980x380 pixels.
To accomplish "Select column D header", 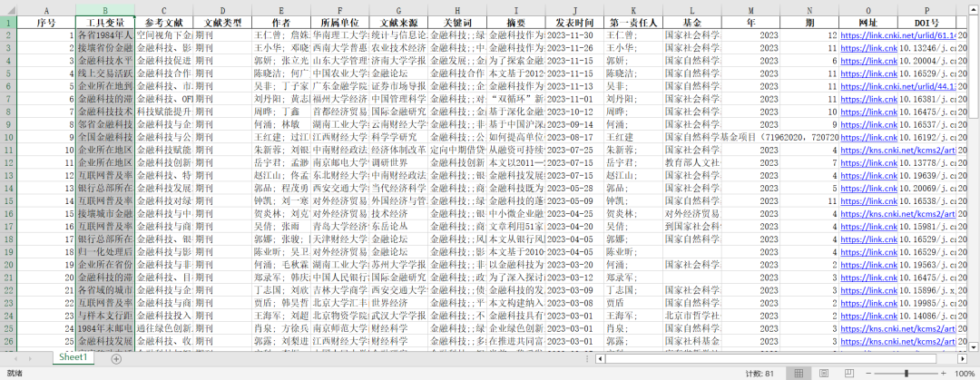I will [x=222, y=11].
